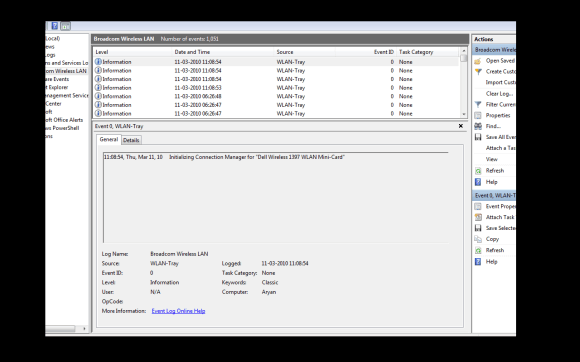
Task: Click the Initializing Connection Manager message text
Action: tap(257, 157)
